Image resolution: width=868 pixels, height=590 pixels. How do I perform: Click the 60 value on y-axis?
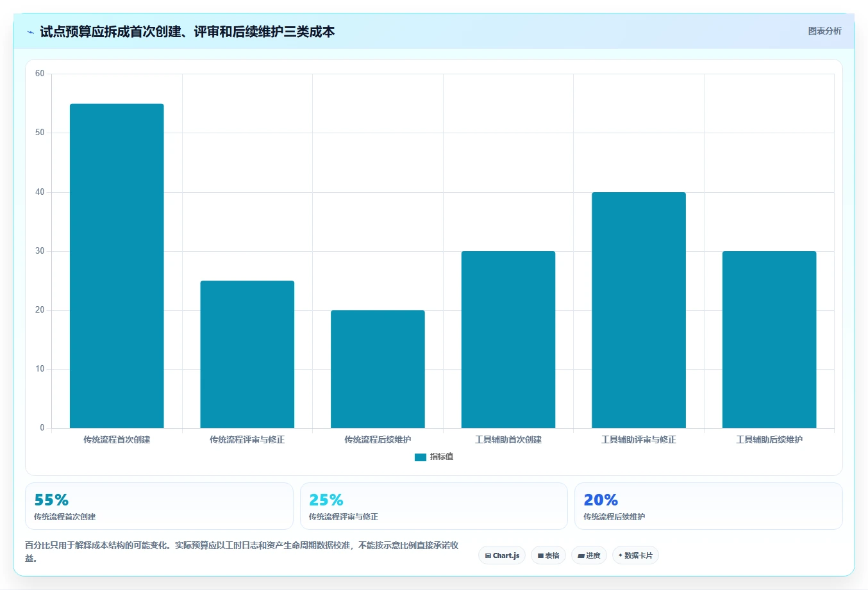[40, 74]
